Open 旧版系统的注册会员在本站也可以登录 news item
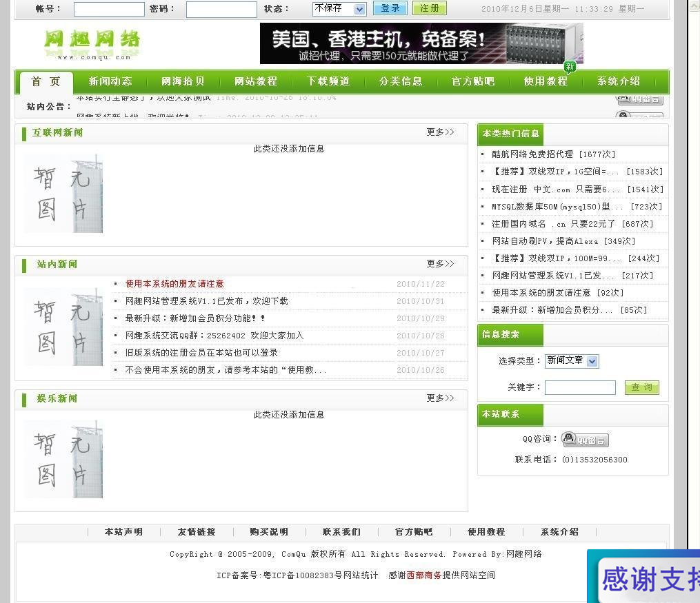Viewport: 700px width, 603px height. pos(201,353)
